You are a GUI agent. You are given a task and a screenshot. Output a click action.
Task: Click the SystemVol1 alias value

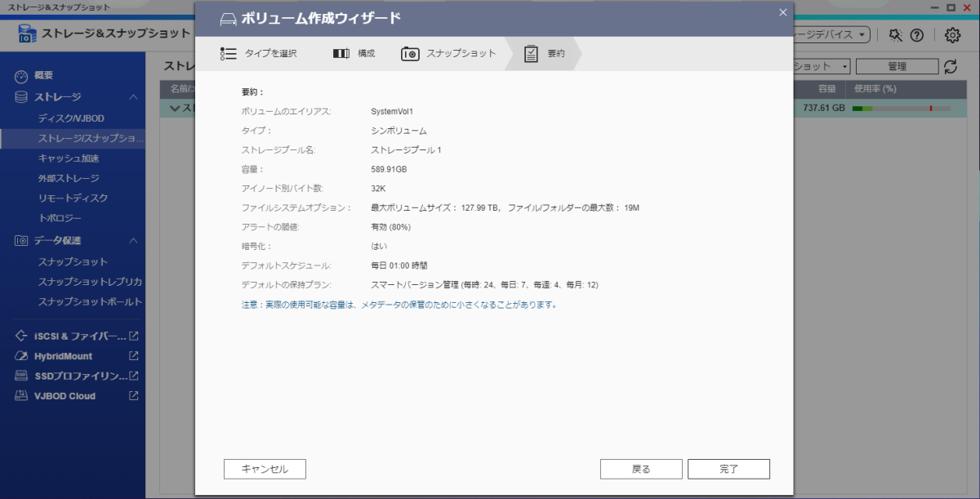pyautogui.click(x=393, y=111)
